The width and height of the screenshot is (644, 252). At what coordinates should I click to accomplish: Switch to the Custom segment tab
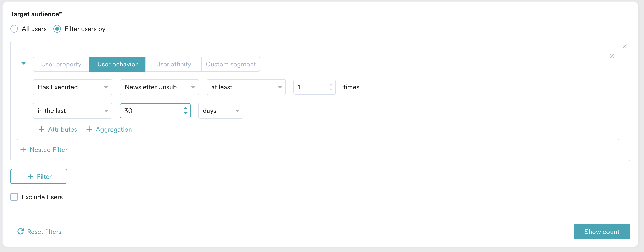(230, 64)
